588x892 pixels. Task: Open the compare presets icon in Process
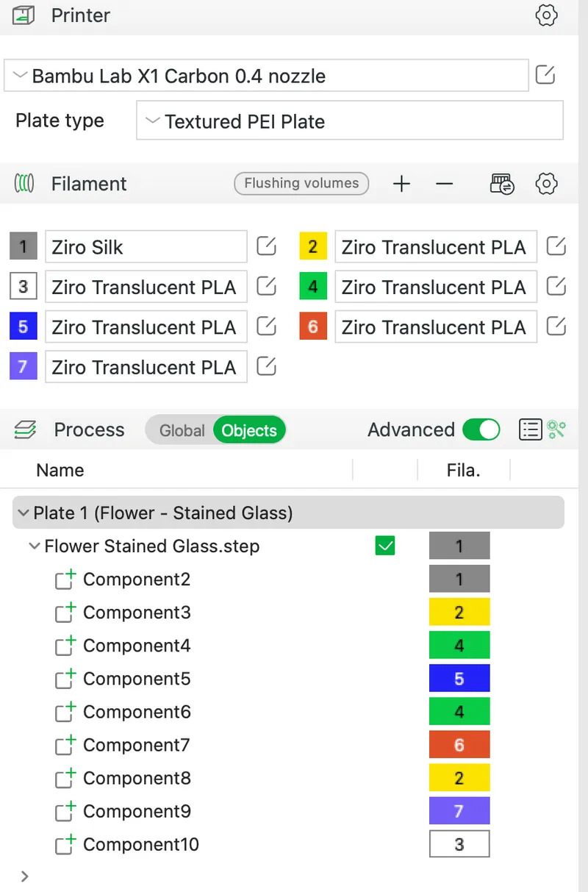tap(556, 429)
